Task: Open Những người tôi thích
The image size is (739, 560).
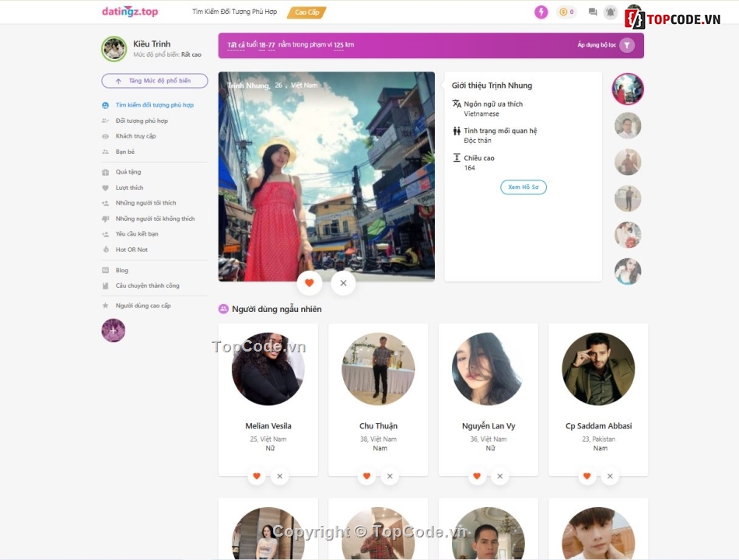Action: point(145,203)
